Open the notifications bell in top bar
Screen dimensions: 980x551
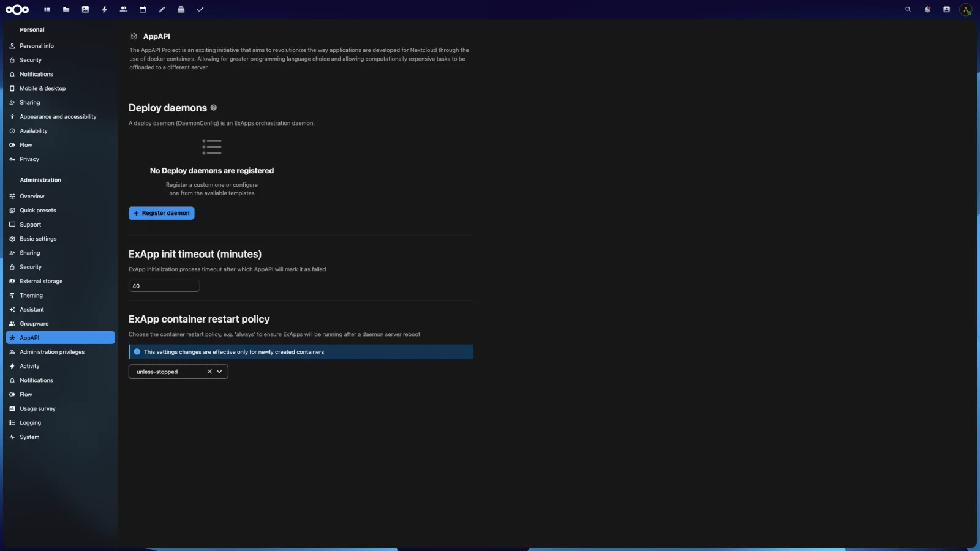927,10
